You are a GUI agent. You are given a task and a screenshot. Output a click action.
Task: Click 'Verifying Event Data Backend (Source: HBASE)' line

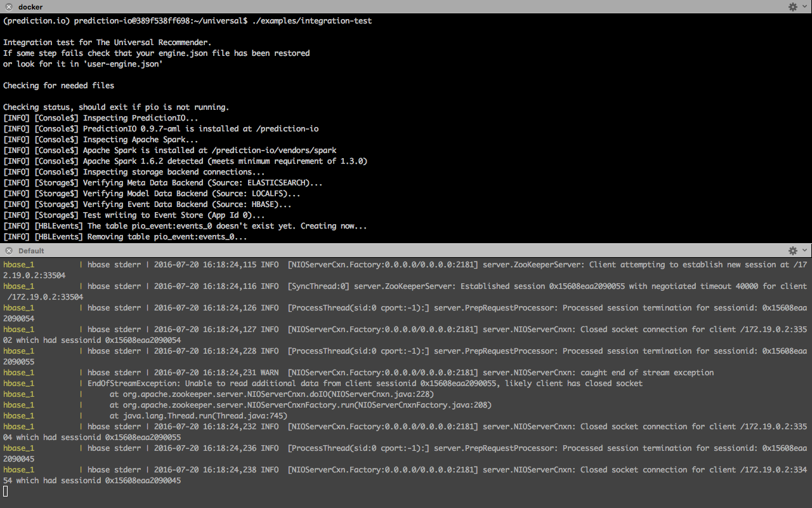[147, 204]
